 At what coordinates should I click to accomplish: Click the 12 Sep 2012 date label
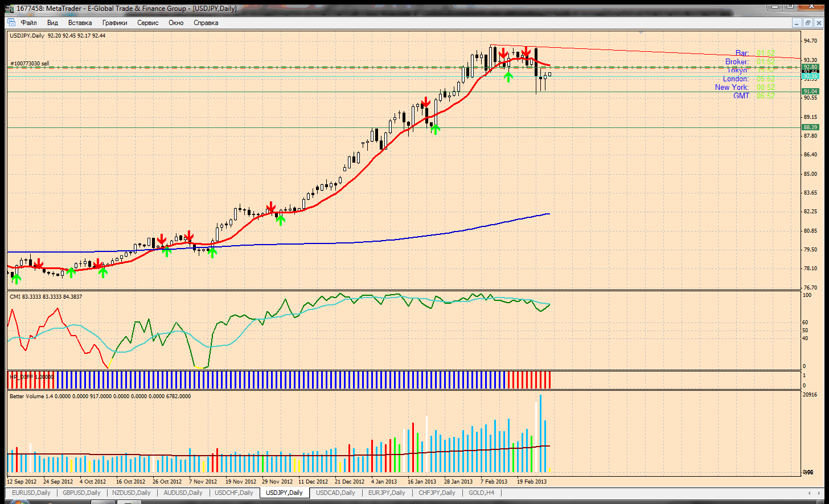pos(22,481)
